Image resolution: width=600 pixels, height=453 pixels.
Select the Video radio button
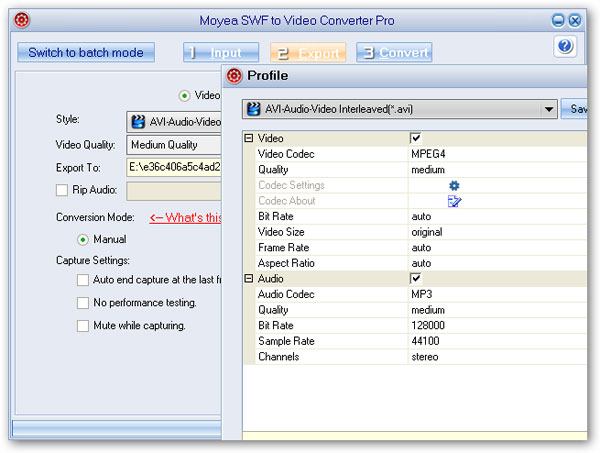click(x=184, y=96)
